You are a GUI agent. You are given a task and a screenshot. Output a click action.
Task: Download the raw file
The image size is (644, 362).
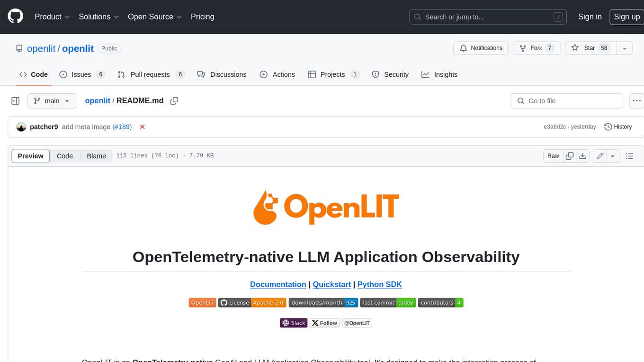pyautogui.click(x=583, y=156)
